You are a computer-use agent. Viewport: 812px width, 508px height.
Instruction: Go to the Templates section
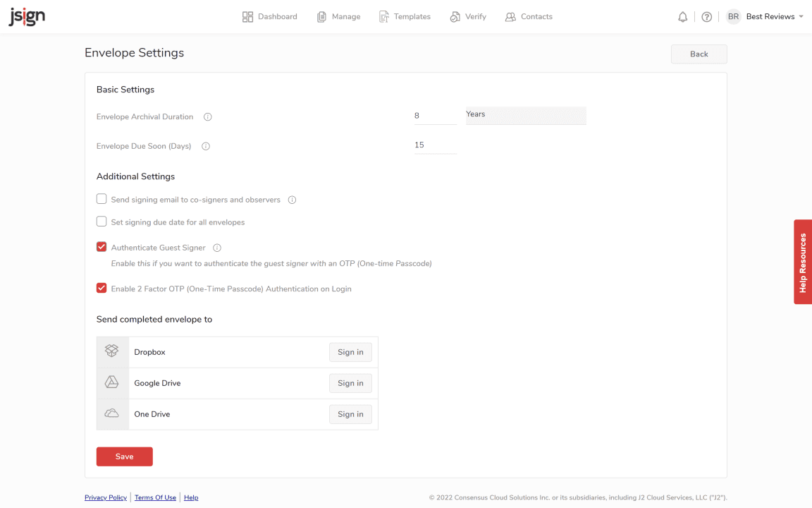point(405,16)
